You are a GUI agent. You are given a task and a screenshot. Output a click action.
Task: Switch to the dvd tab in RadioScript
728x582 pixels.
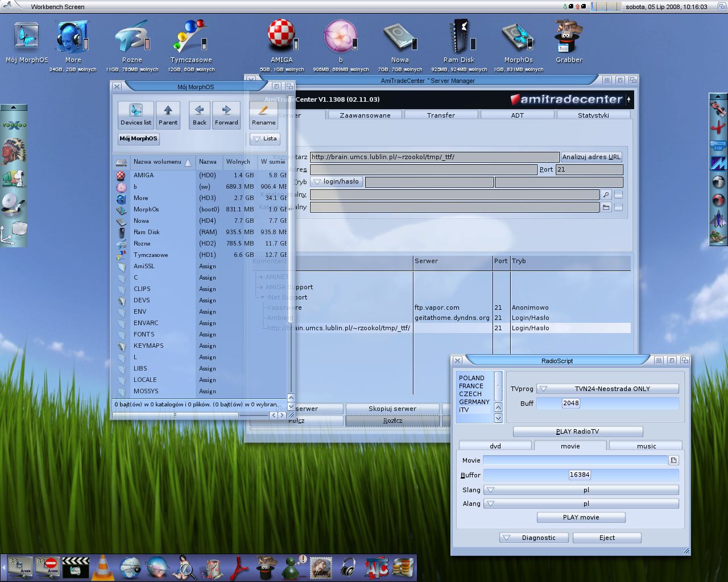pos(495,446)
